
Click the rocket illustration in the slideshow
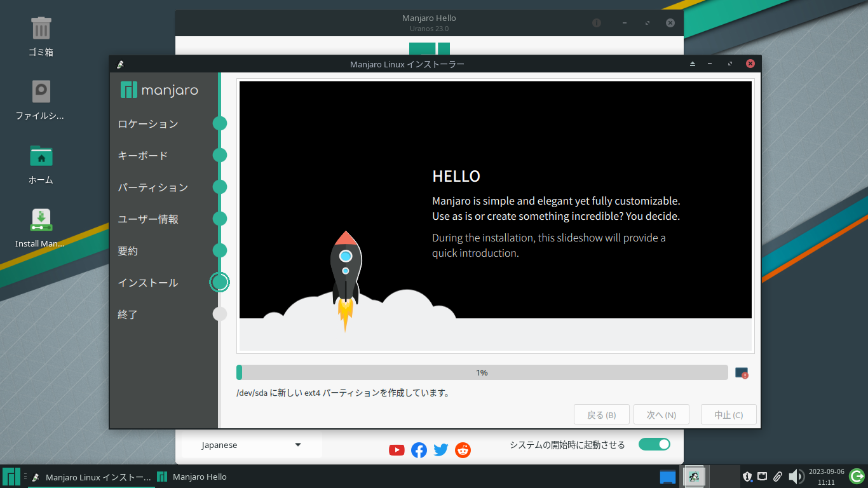click(x=346, y=281)
